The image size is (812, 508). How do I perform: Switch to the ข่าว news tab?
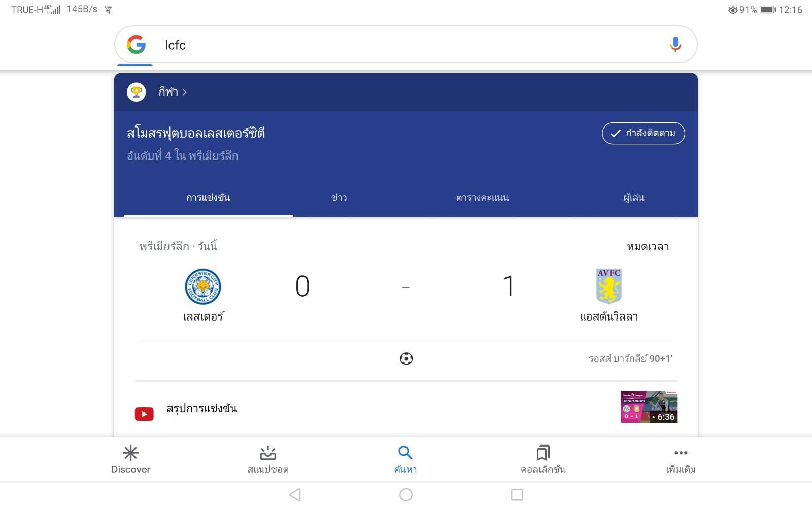339,198
